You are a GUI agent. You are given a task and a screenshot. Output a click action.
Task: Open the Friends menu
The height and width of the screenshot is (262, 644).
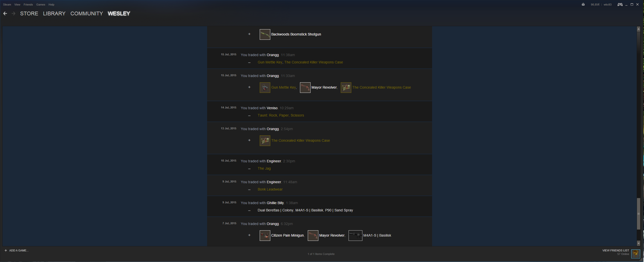pos(28,5)
